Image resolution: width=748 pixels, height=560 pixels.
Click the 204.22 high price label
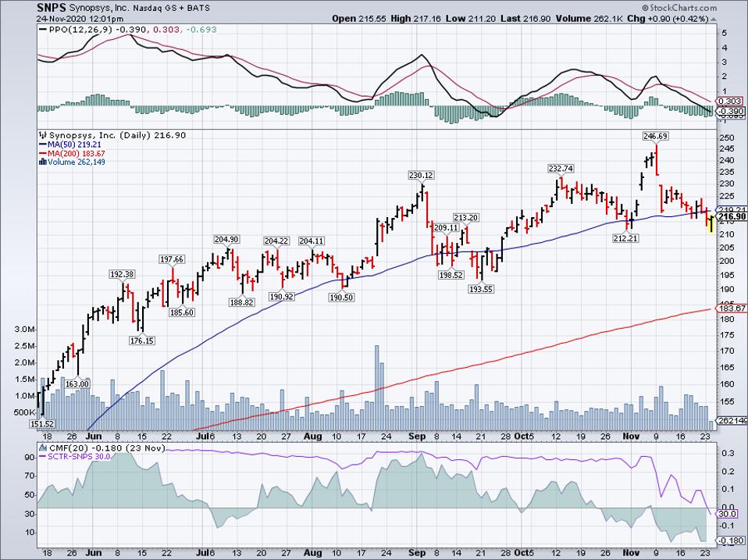276,241
